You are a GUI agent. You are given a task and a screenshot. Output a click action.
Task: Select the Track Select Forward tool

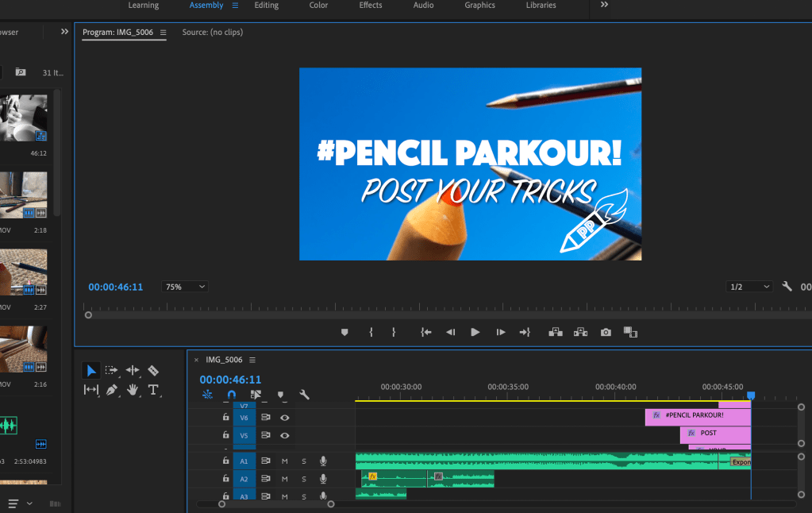click(x=112, y=370)
